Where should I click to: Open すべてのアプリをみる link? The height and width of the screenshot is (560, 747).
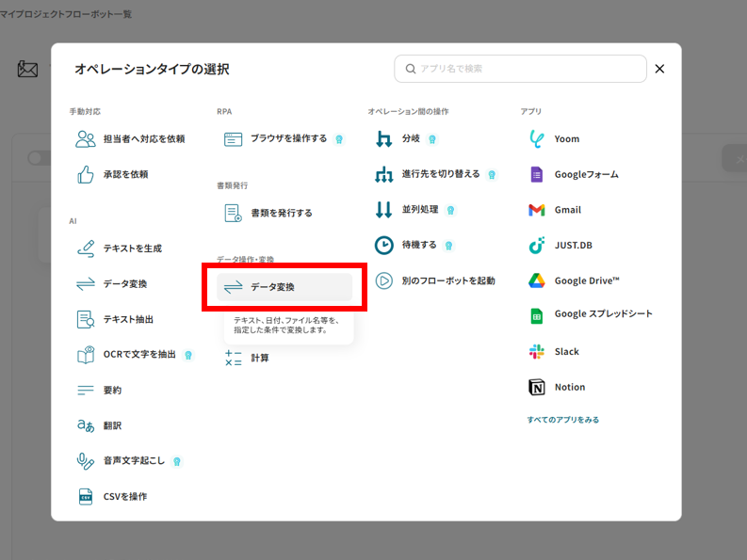(562, 420)
